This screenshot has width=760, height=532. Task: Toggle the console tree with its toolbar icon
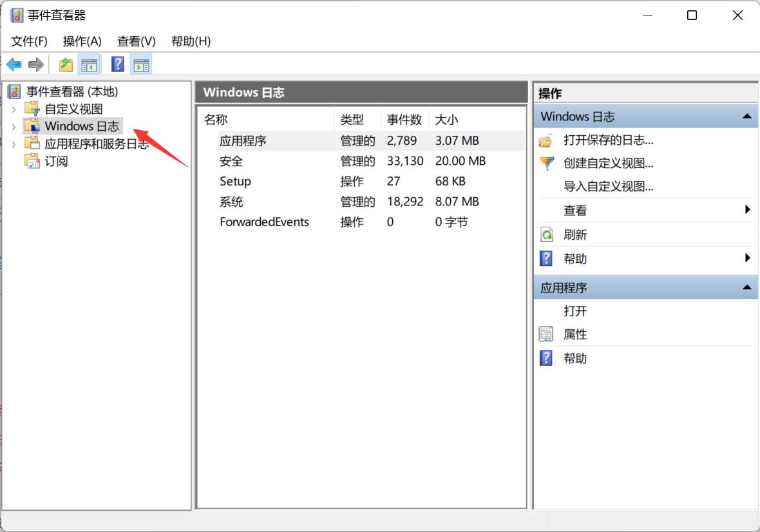(x=89, y=64)
